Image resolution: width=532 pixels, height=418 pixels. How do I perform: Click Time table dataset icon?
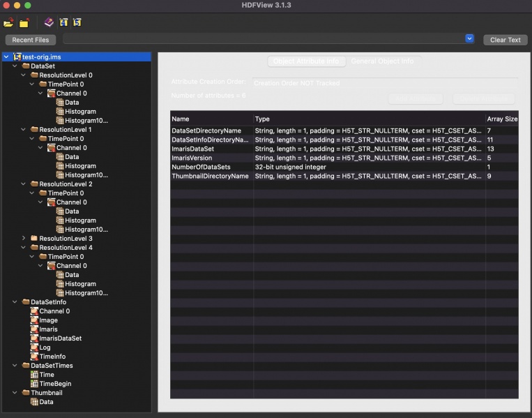[34, 375]
